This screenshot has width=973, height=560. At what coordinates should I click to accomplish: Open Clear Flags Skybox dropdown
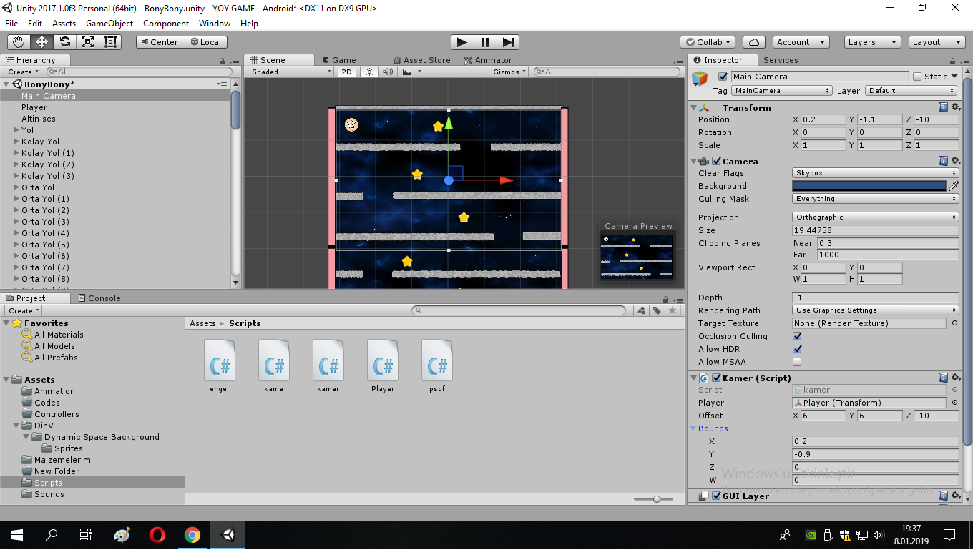876,173
